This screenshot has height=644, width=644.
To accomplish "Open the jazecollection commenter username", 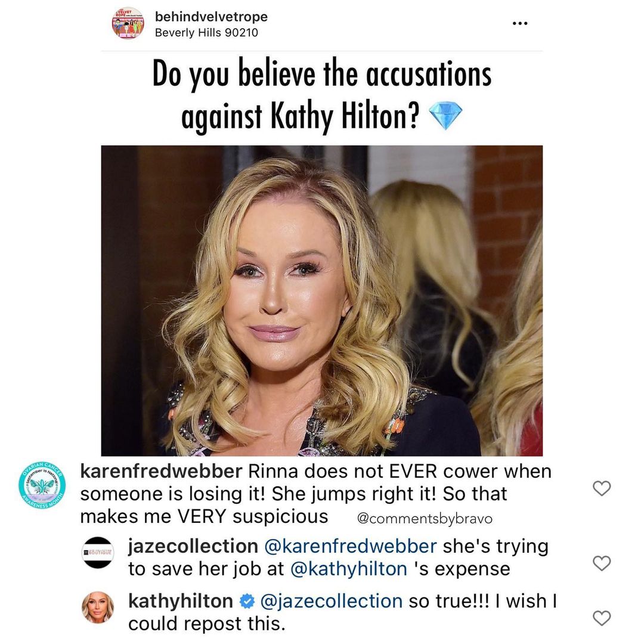I will tap(193, 547).
